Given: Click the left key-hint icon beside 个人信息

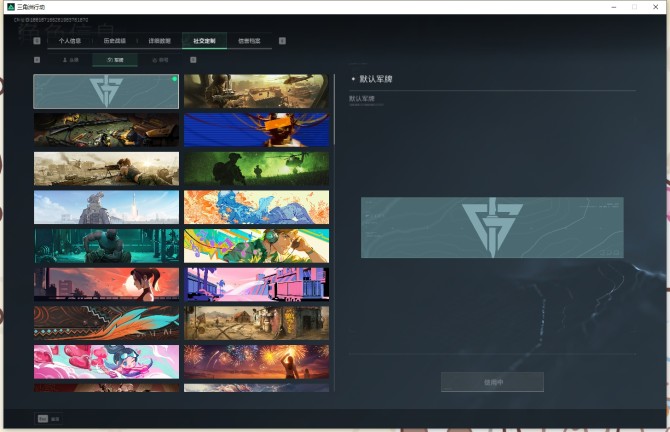Looking at the screenshot, I should pyautogui.click(x=37, y=41).
